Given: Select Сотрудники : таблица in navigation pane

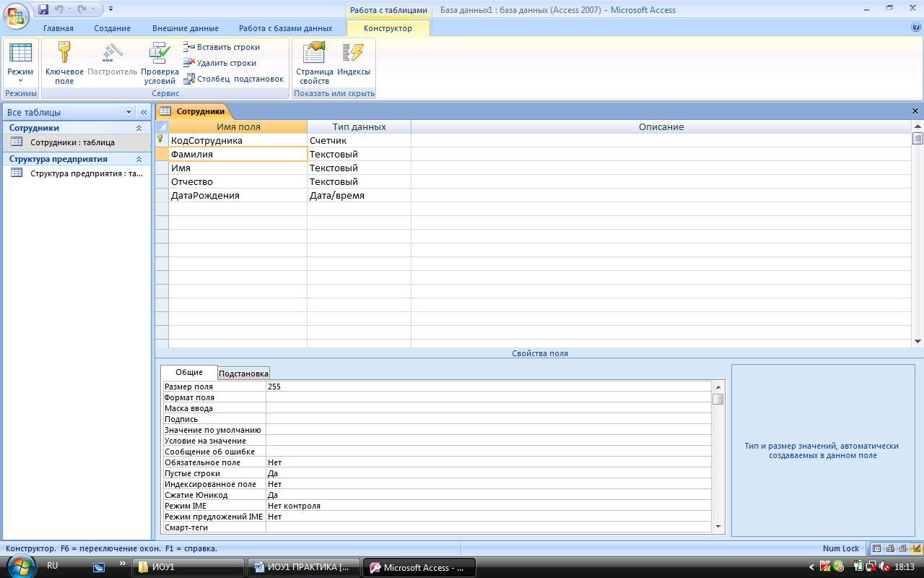Looking at the screenshot, I should coord(76,142).
